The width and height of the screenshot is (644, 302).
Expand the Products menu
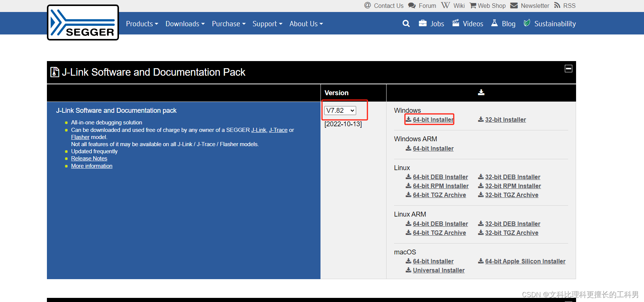click(142, 24)
